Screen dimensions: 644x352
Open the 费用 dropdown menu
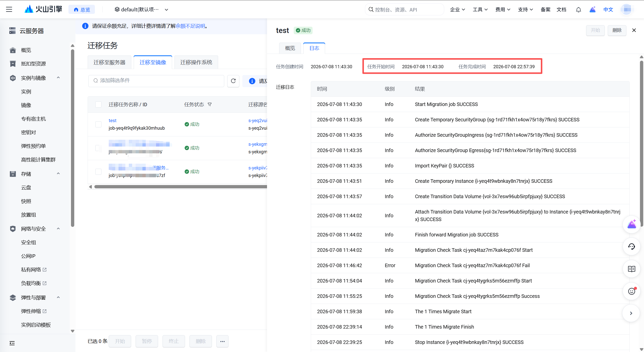[x=503, y=10]
